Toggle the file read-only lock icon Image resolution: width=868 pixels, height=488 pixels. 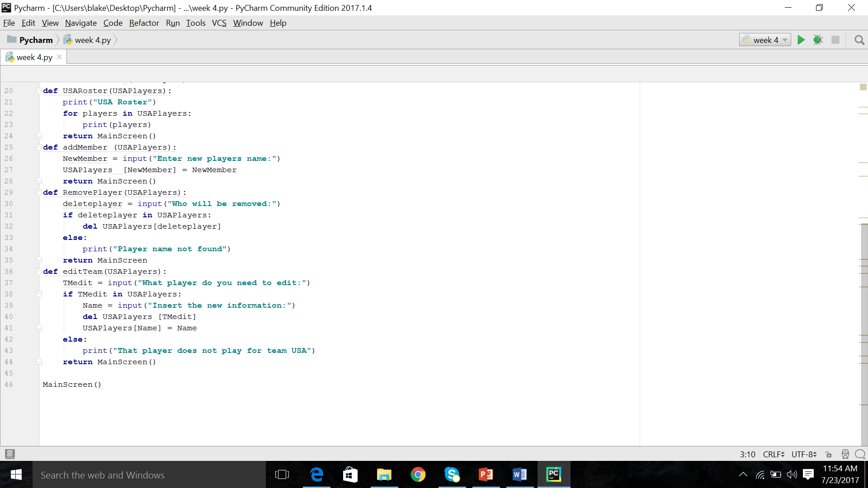(x=828, y=454)
